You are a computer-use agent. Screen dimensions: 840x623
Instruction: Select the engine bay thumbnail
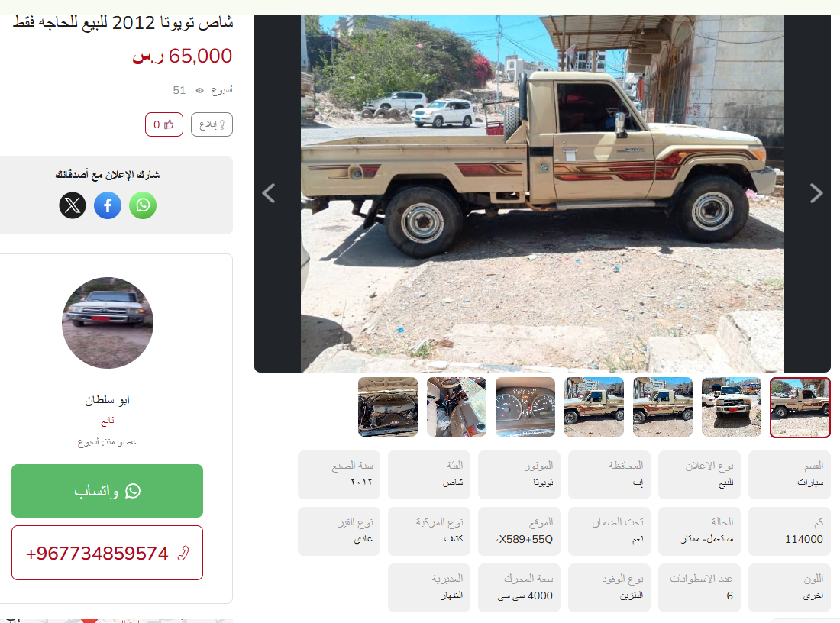coord(388,407)
